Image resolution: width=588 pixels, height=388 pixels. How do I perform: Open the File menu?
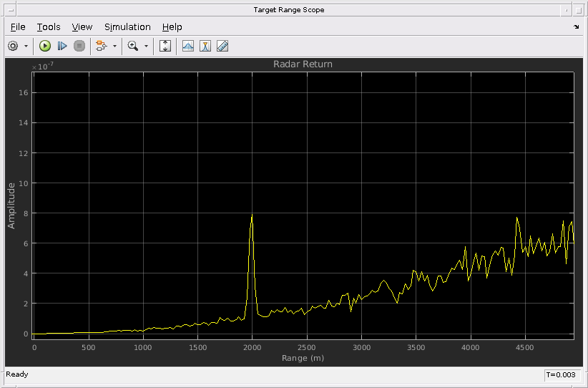18,27
